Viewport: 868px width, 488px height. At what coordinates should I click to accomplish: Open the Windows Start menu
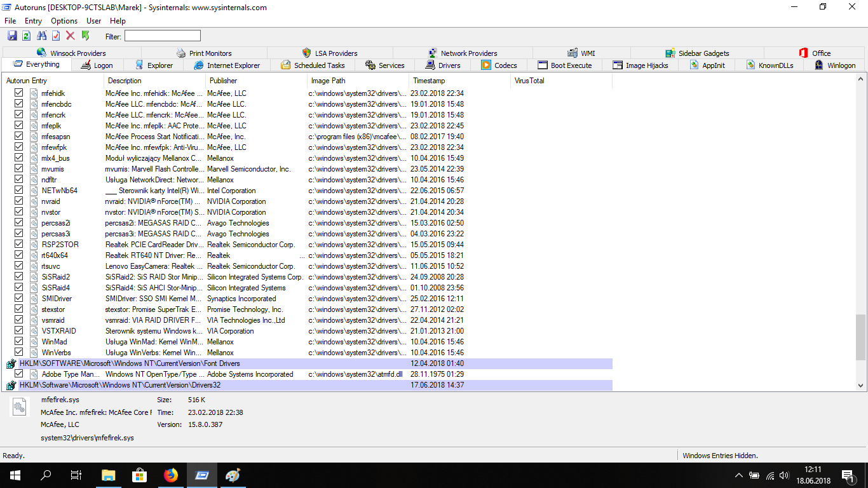[x=15, y=475]
